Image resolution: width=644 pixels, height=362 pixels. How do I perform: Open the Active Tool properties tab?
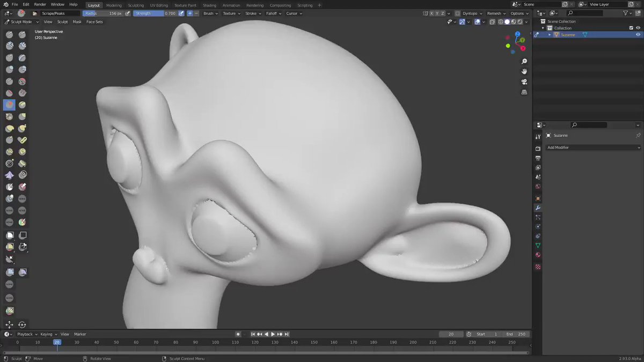coord(538,137)
